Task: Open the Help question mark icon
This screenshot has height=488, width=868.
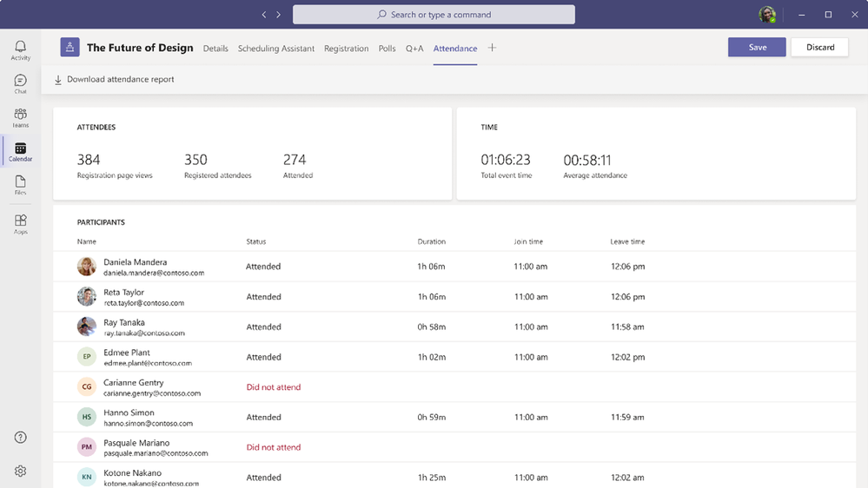Action: (x=21, y=438)
